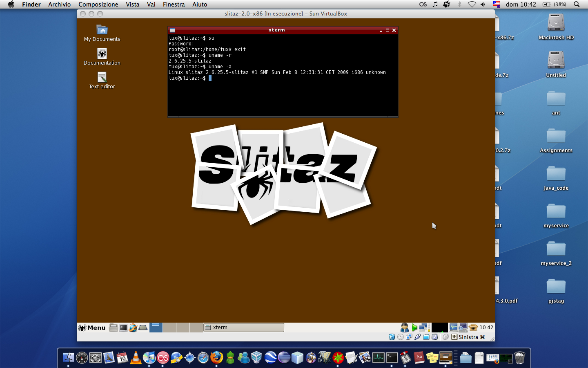Open the Wi-Fi status menu in menu bar
This screenshot has width=588, height=368.
point(472,4)
